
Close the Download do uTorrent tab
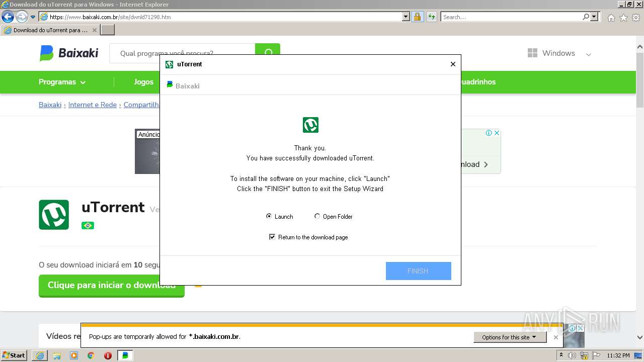[x=95, y=30]
